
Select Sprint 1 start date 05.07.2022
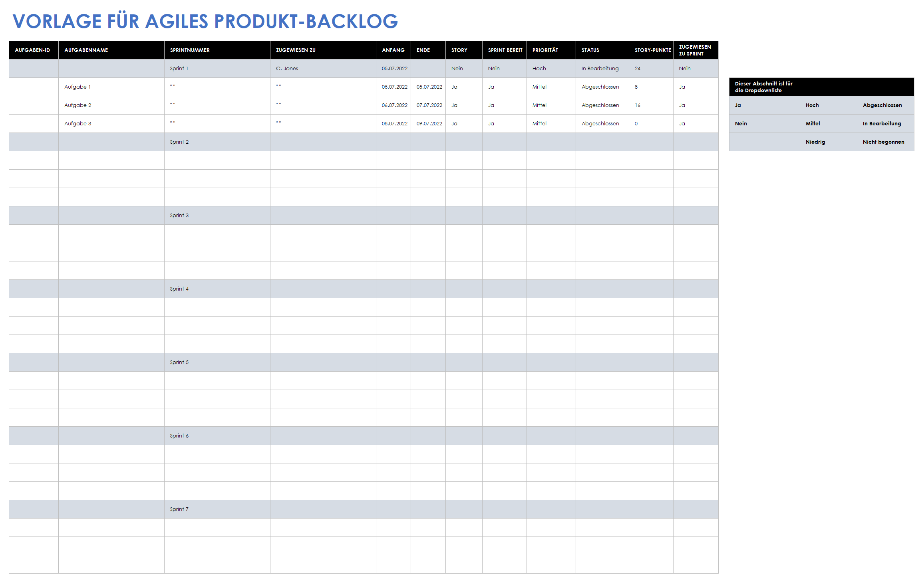pyautogui.click(x=393, y=68)
